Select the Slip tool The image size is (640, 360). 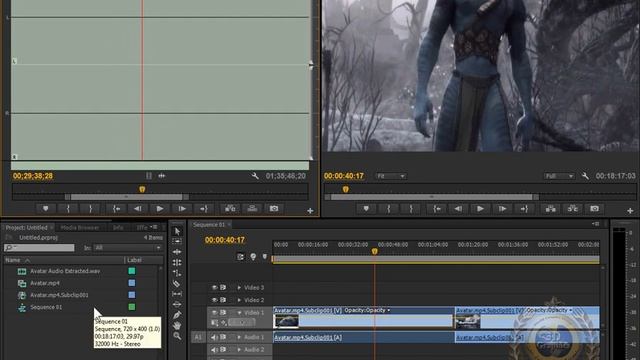click(x=177, y=294)
